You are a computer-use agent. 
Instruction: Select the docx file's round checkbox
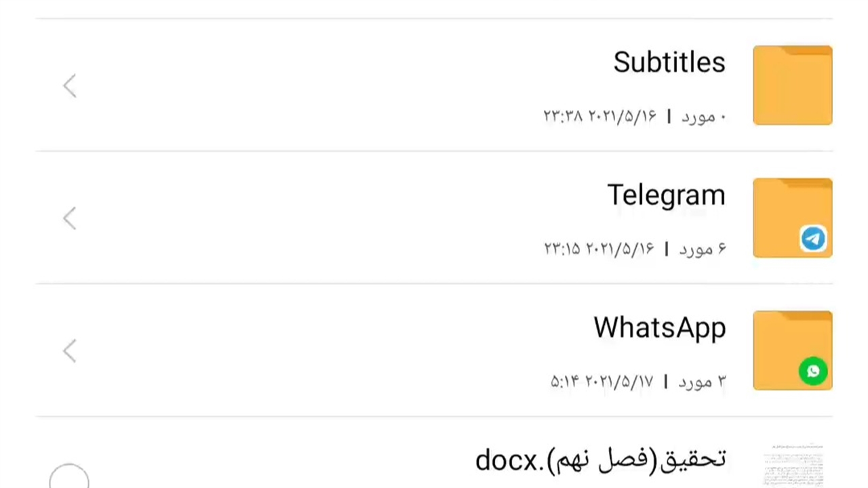click(x=69, y=477)
